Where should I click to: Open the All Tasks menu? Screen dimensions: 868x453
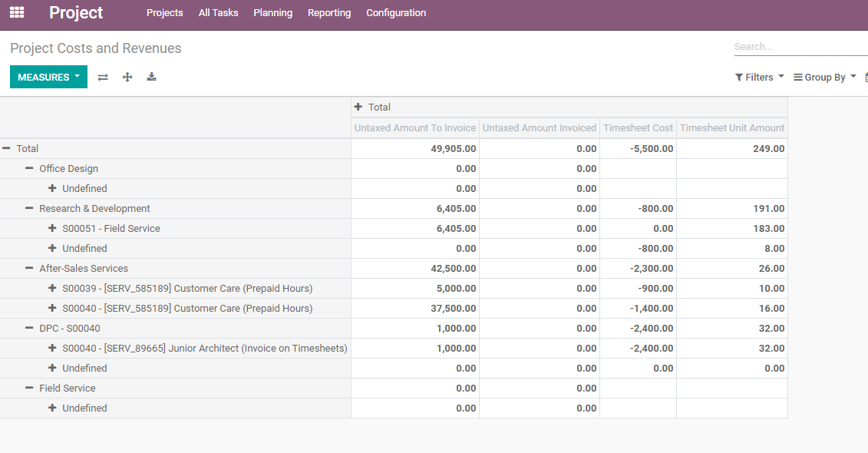coord(218,13)
